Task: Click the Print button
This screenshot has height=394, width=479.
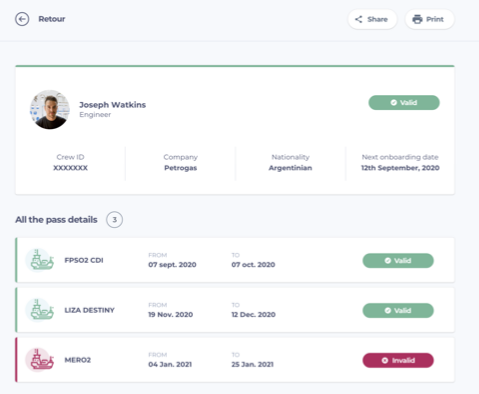Action: coord(430,19)
